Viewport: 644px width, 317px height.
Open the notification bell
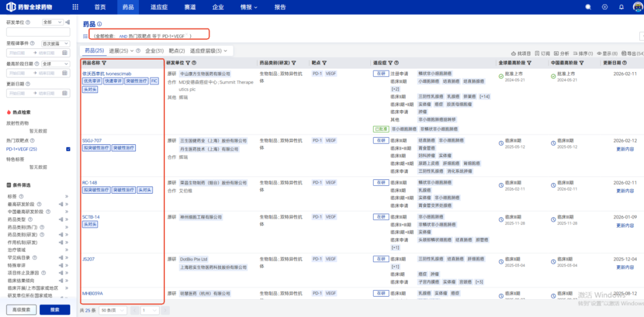tap(621, 7)
